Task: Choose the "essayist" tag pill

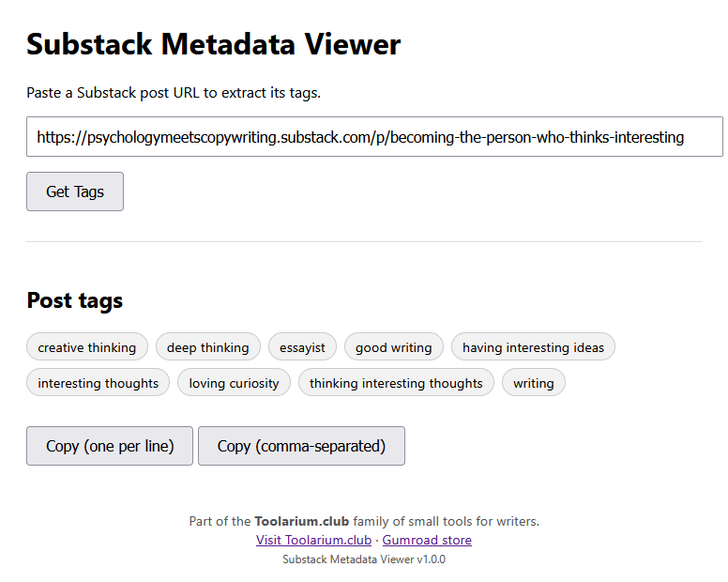Action: point(302,347)
